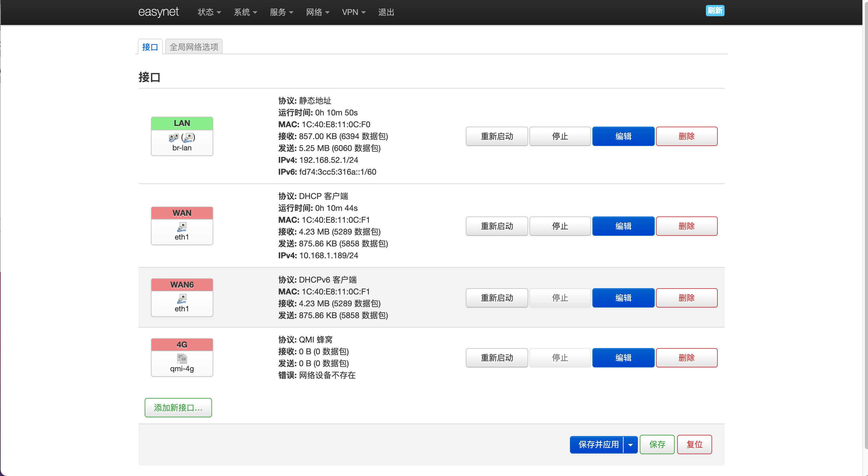Stop the WAN interface
This screenshot has height=476, width=868.
pos(560,226)
